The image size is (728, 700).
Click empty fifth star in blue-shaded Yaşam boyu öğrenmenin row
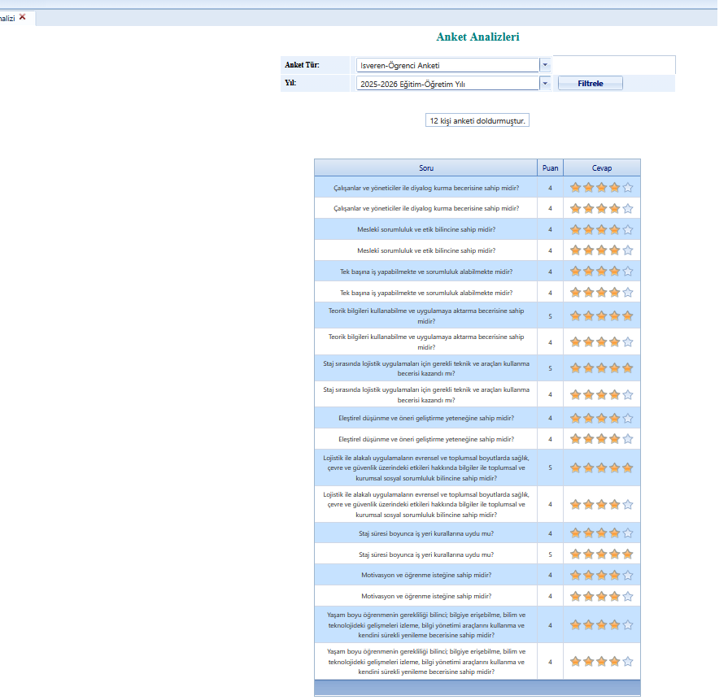click(x=628, y=625)
